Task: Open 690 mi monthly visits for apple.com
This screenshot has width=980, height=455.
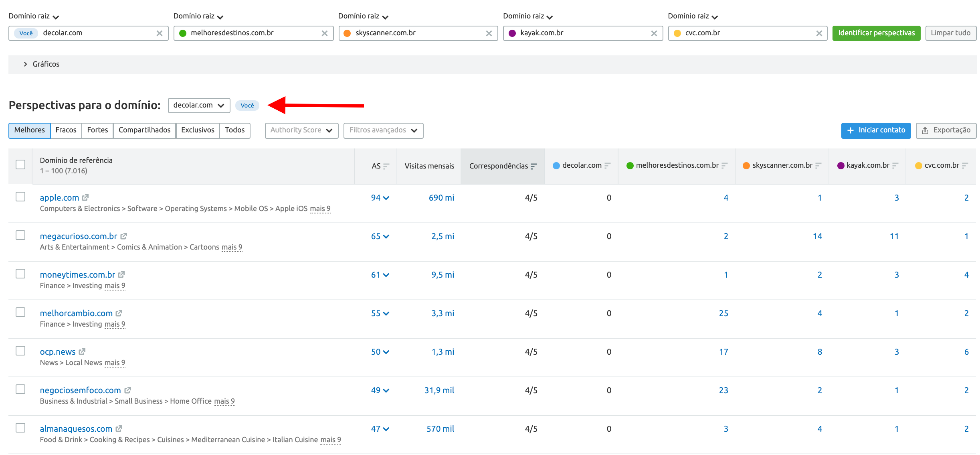Action: pyautogui.click(x=441, y=198)
